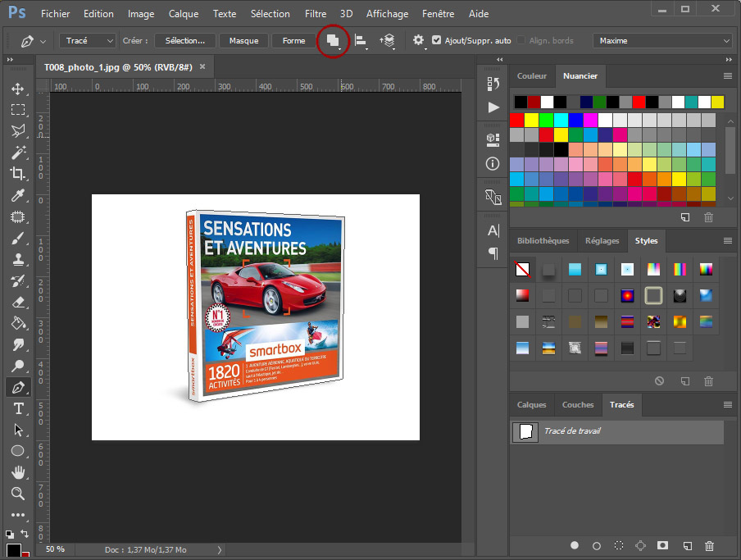Open the Tracé mode dropdown
The height and width of the screenshot is (560, 741).
pyautogui.click(x=89, y=40)
